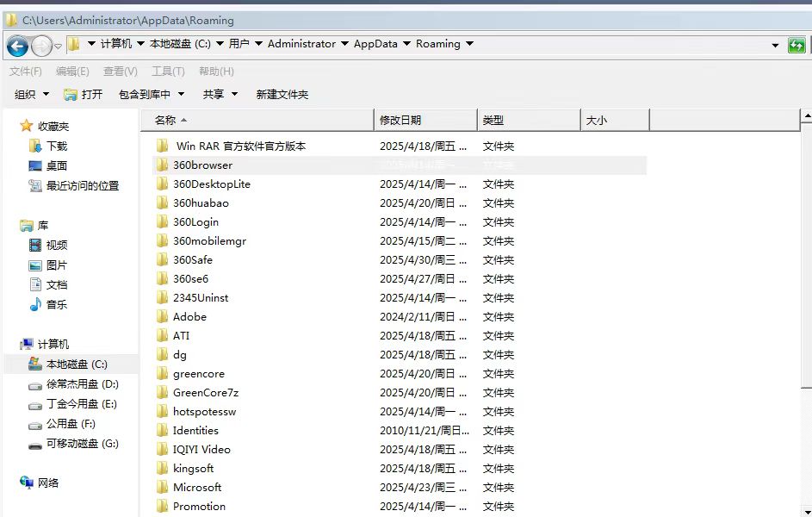This screenshot has height=517, width=812.
Task: Sort by the 修改日期 column header
Action: pos(425,120)
